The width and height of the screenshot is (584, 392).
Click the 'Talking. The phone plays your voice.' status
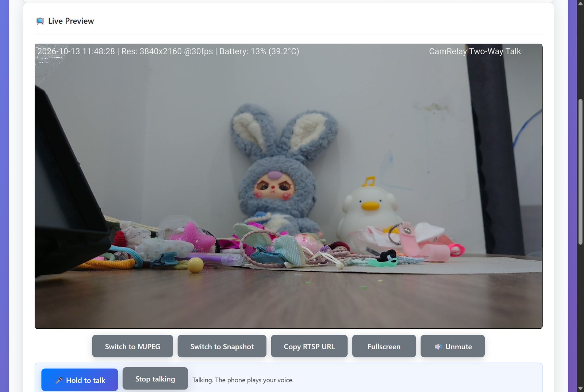click(243, 380)
